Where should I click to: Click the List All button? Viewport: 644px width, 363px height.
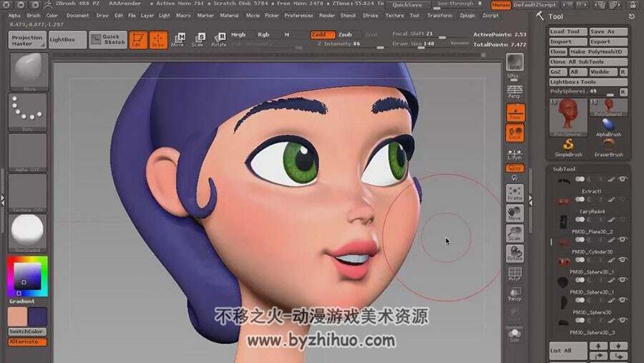coord(568,351)
